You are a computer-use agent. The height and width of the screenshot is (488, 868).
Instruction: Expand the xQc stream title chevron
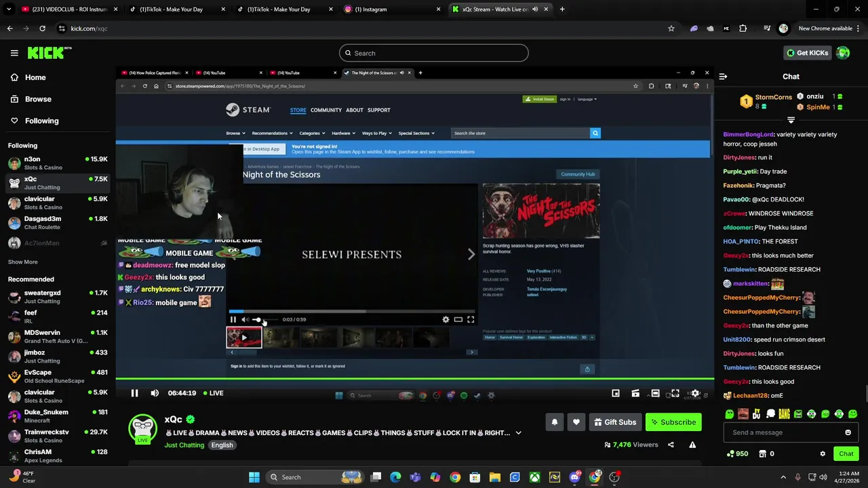pyautogui.click(x=518, y=433)
